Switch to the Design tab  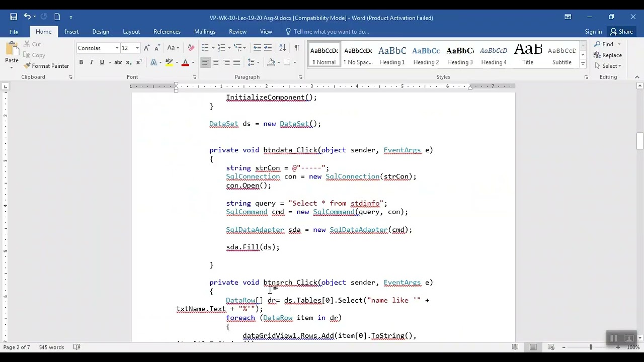(x=101, y=32)
